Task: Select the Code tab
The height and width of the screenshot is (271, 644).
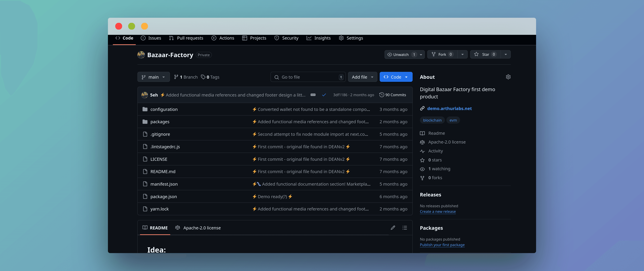Action: click(x=124, y=38)
